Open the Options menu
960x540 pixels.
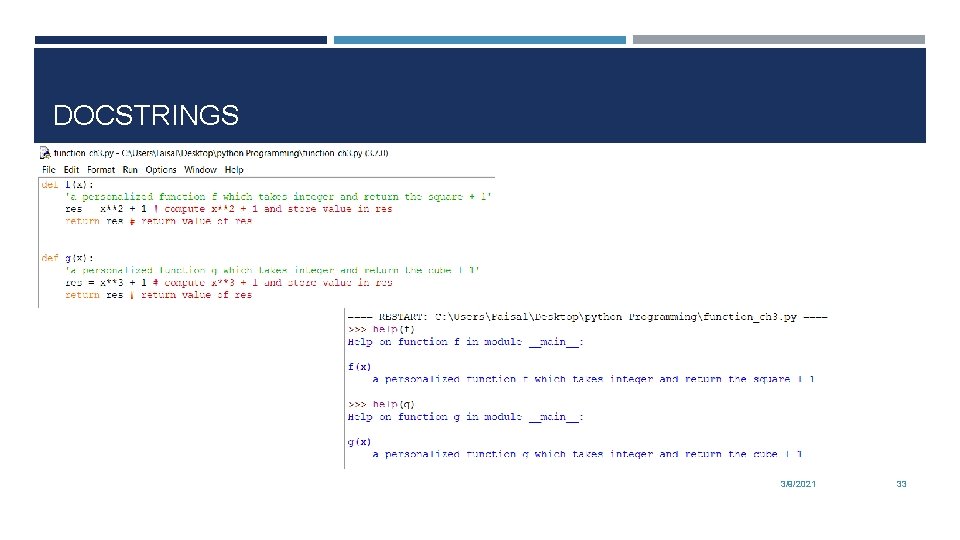click(161, 170)
